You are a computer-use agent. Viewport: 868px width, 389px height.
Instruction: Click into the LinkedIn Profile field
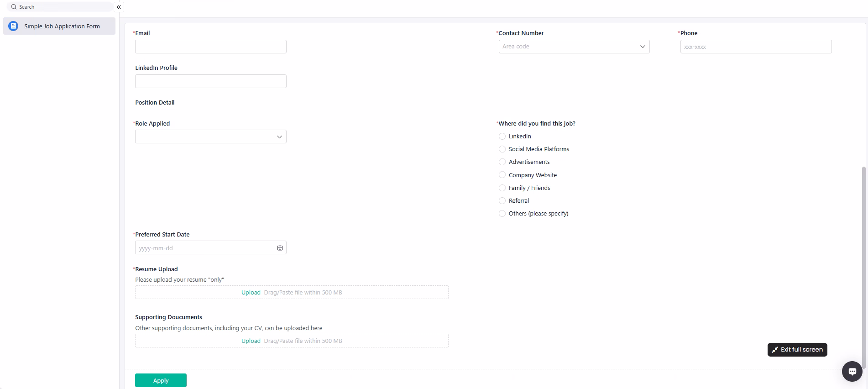(210, 81)
